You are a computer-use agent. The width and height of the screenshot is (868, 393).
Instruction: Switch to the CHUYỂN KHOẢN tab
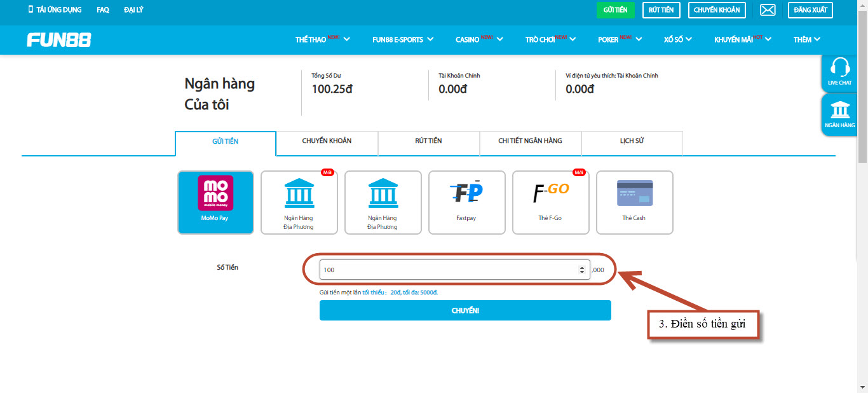(327, 143)
